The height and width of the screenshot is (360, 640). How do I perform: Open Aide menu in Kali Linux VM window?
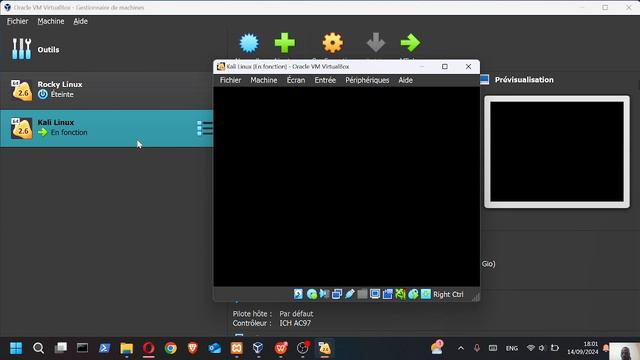click(x=405, y=80)
